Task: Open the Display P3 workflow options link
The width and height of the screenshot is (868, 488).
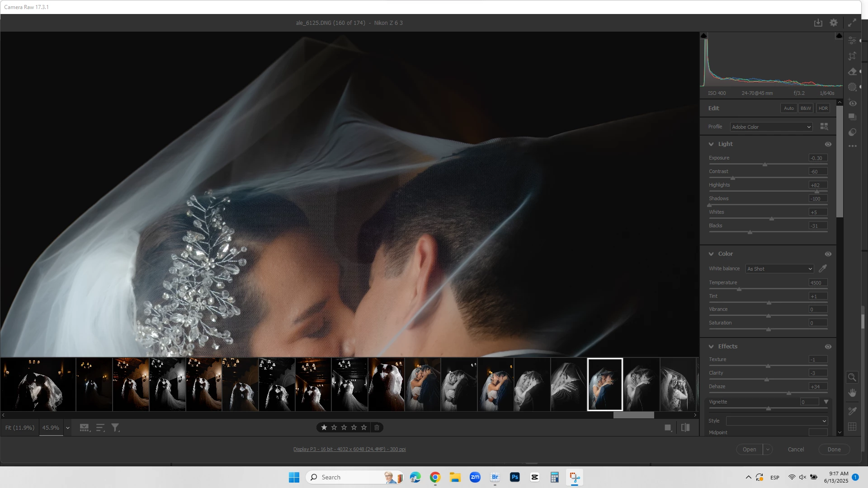Action: 349,449
